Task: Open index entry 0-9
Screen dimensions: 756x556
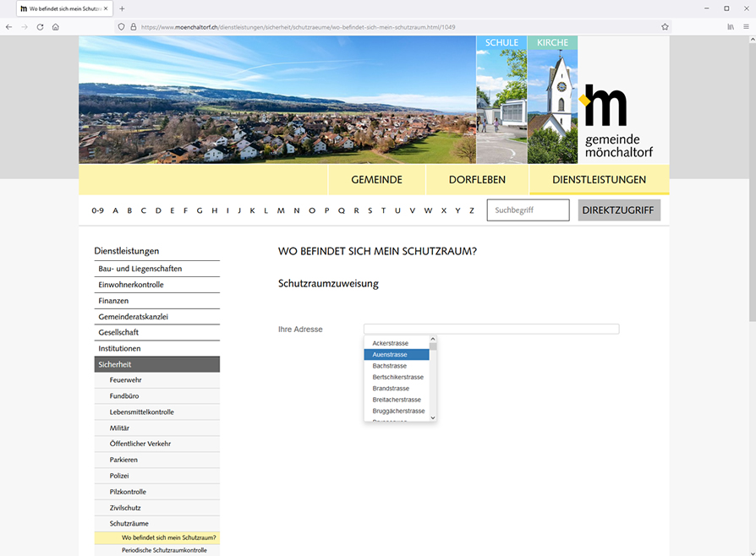Action: tap(98, 210)
